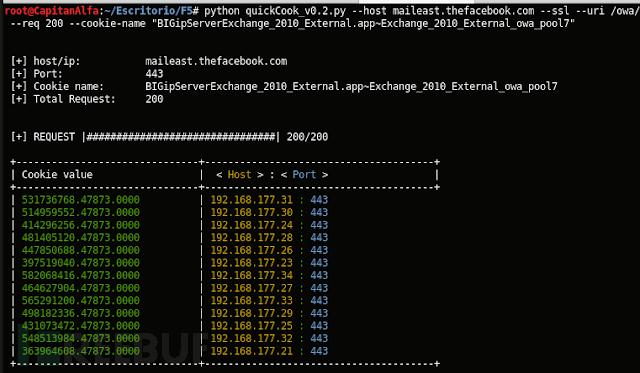Click host IP 192.168.177.26
The height and width of the screenshot is (373, 640).
[x=251, y=250]
